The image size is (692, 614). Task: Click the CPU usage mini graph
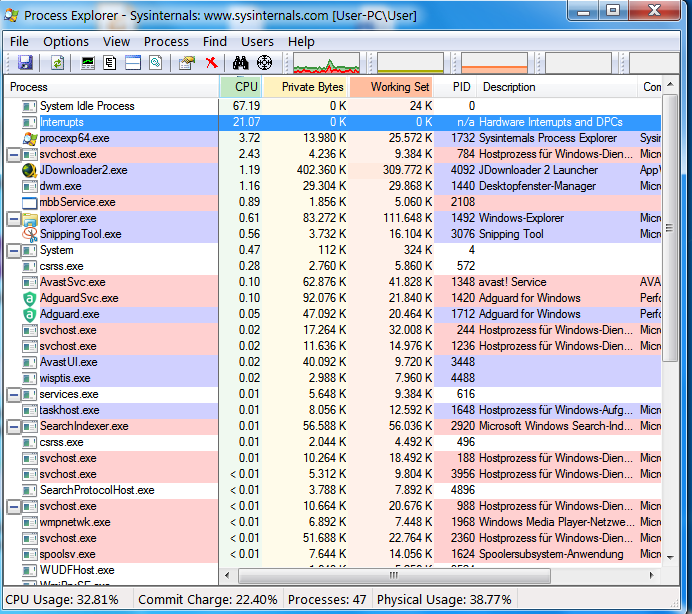tap(326, 63)
